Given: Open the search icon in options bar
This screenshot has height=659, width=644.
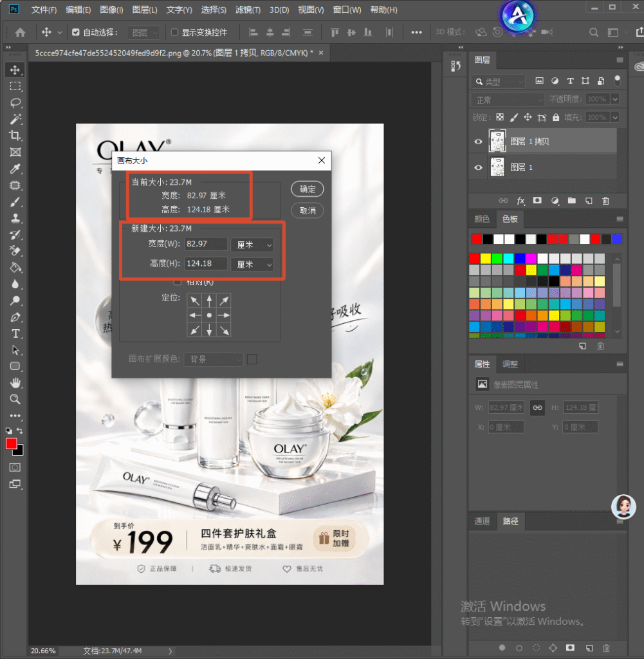Looking at the screenshot, I should tap(594, 32).
